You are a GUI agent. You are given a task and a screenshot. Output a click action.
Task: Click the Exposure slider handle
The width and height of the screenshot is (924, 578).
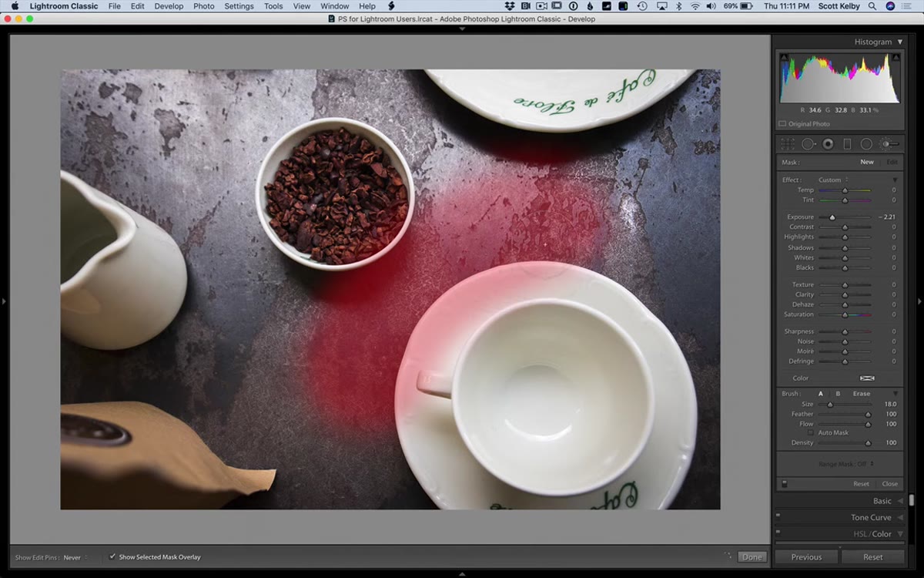[x=832, y=217]
